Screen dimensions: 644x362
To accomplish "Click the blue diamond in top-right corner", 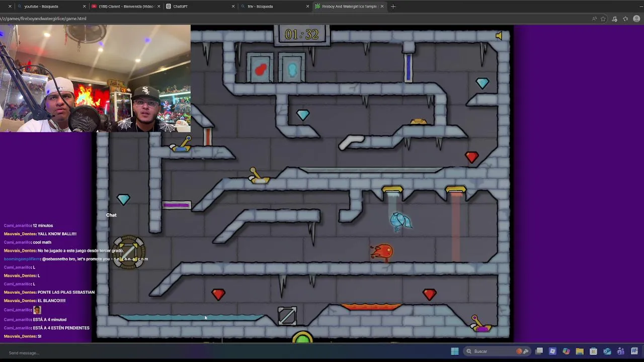I will 482,83.
